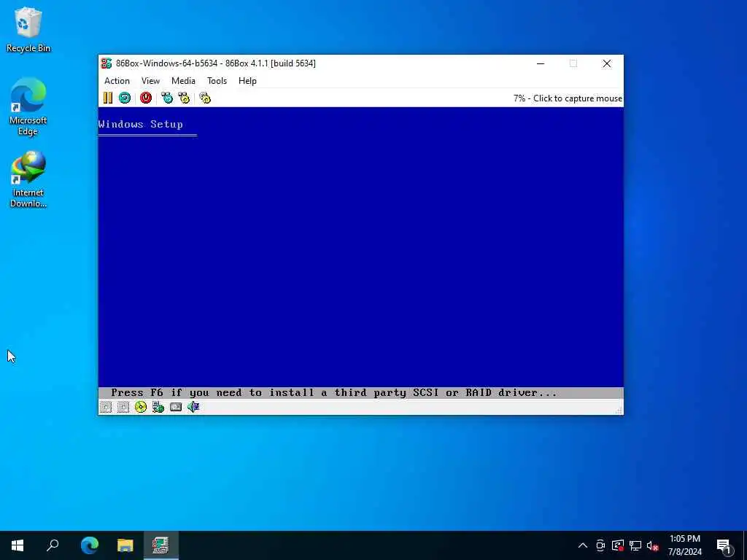Image resolution: width=747 pixels, height=560 pixels.
Task: Select the Recycle Bin desktop icon
Action: [28, 29]
